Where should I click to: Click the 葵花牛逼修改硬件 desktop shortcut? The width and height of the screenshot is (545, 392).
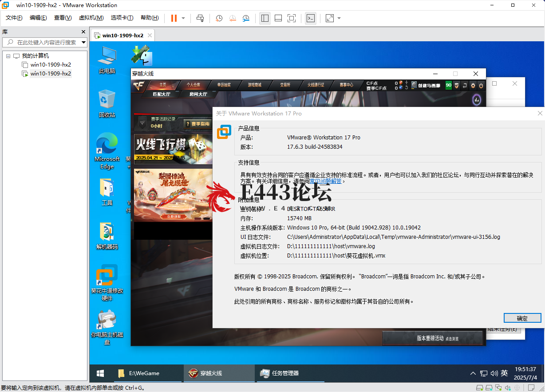(107, 283)
